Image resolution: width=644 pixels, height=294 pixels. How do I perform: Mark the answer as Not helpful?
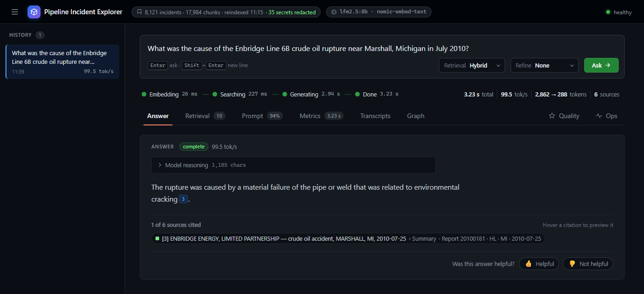[x=588, y=264]
